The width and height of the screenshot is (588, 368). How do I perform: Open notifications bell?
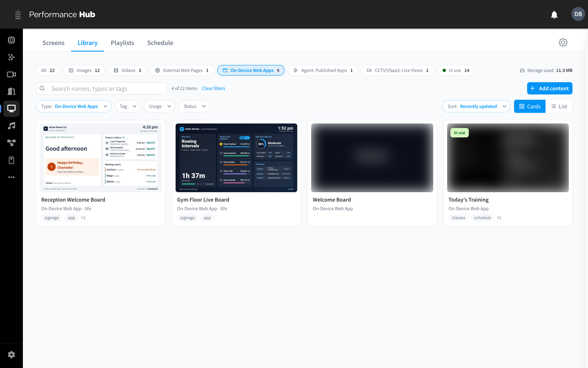554,15
